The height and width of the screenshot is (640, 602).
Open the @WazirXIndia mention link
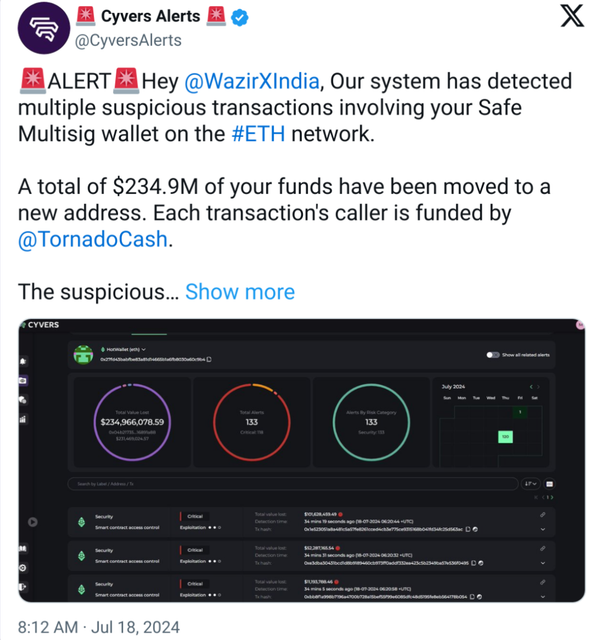[252, 81]
